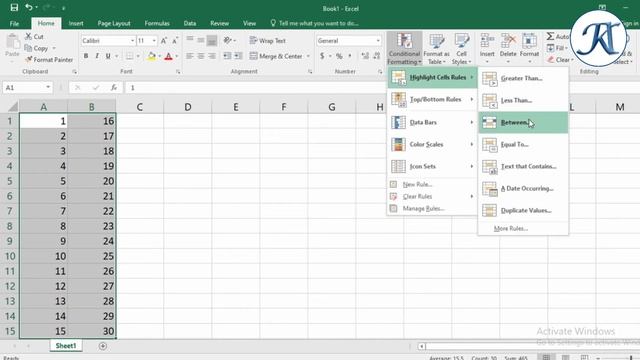Click More Rules option
The height and width of the screenshot is (360, 640).
click(523, 229)
